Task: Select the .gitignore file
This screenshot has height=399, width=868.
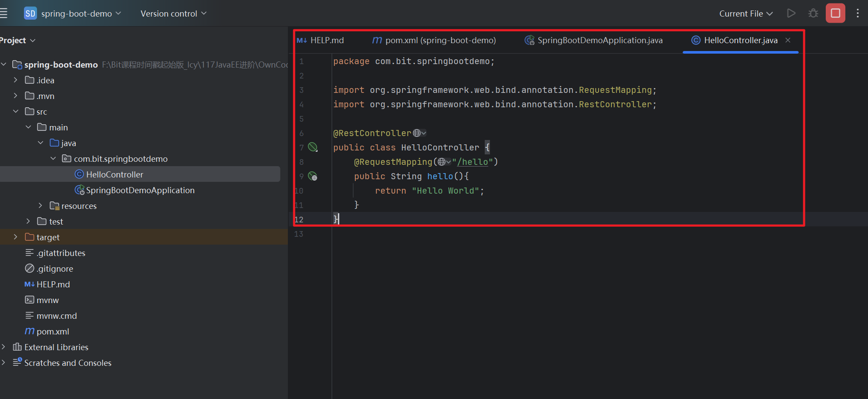Action: (54, 269)
